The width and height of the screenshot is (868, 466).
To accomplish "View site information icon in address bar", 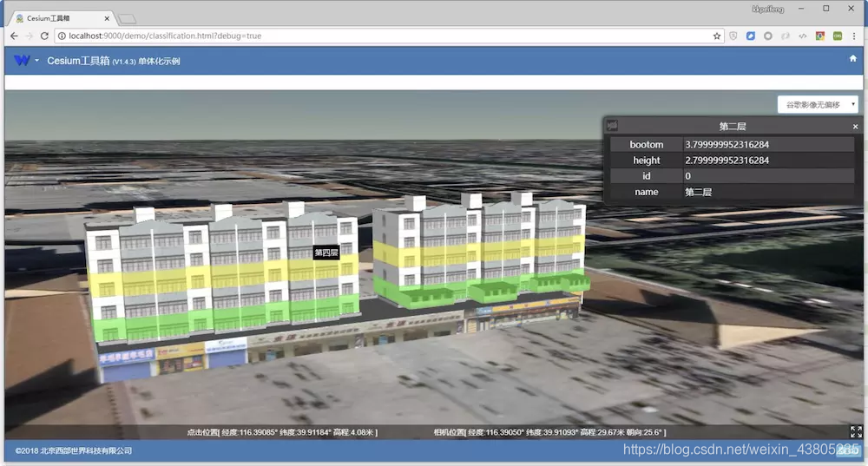I will 62,36.
